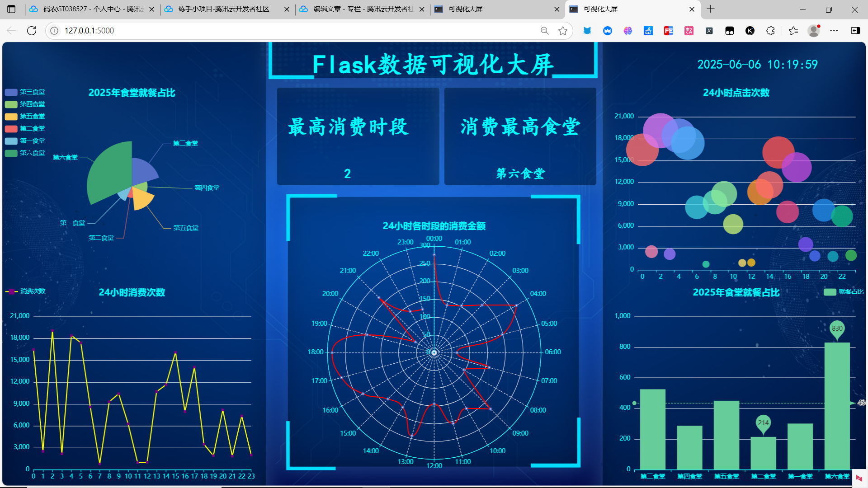Open the favorites list icon in the toolbar
Image resolution: width=868 pixels, height=488 pixels.
(x=793, y=31)
